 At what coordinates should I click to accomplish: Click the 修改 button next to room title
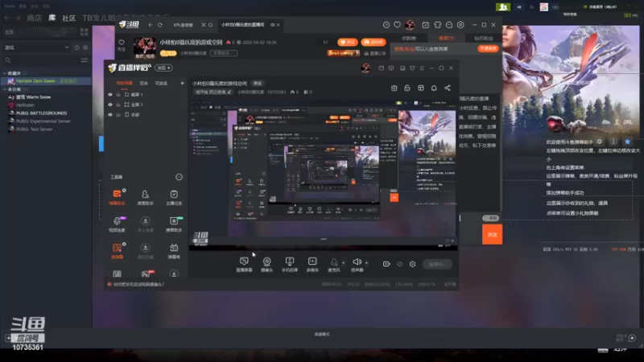coord(258,84)
